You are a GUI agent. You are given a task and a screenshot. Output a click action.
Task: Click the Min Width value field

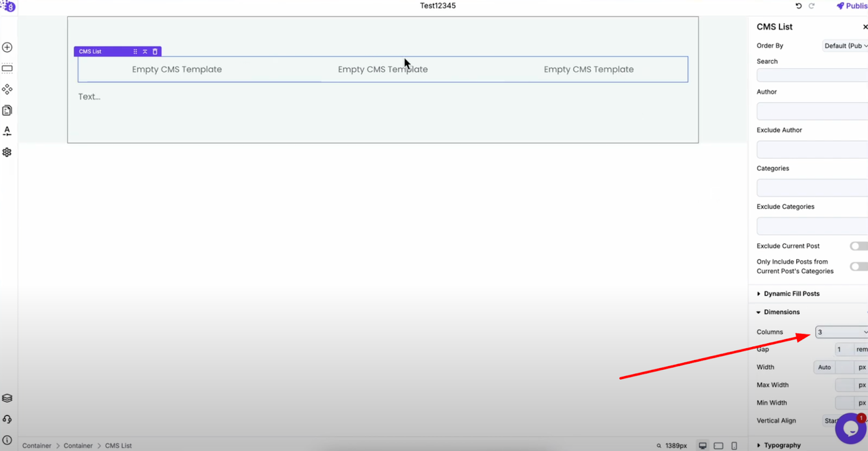point(844,403)
